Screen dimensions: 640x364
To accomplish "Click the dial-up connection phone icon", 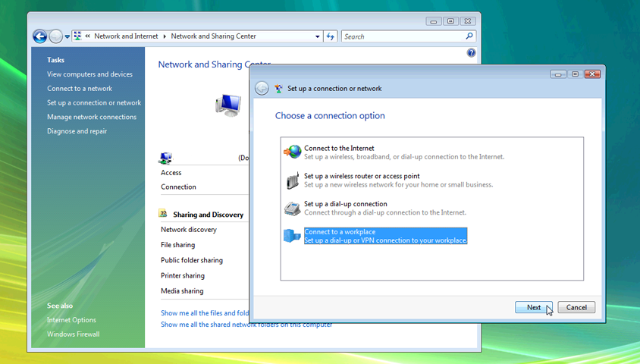I will coord(293,208).
